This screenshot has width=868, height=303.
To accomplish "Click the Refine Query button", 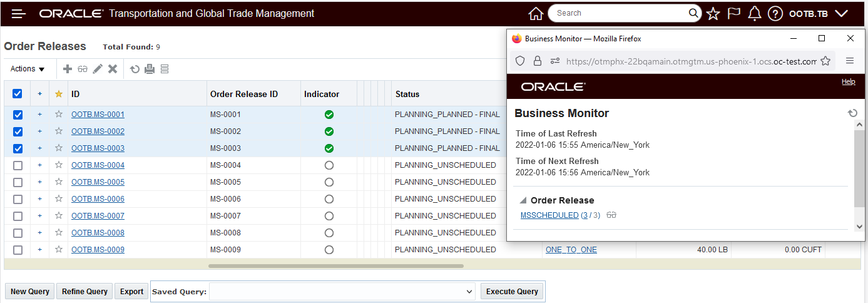I will click(84, 292).
